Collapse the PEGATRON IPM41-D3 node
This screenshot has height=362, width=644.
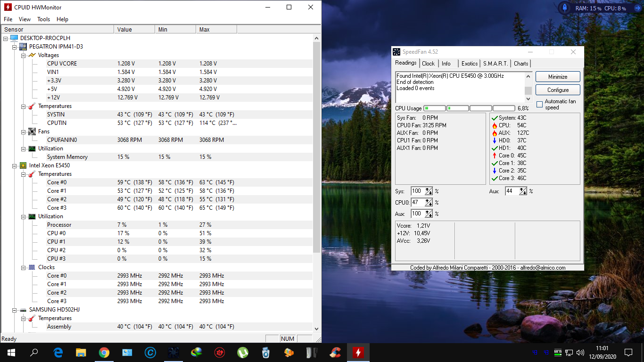(x=15, y=46)
